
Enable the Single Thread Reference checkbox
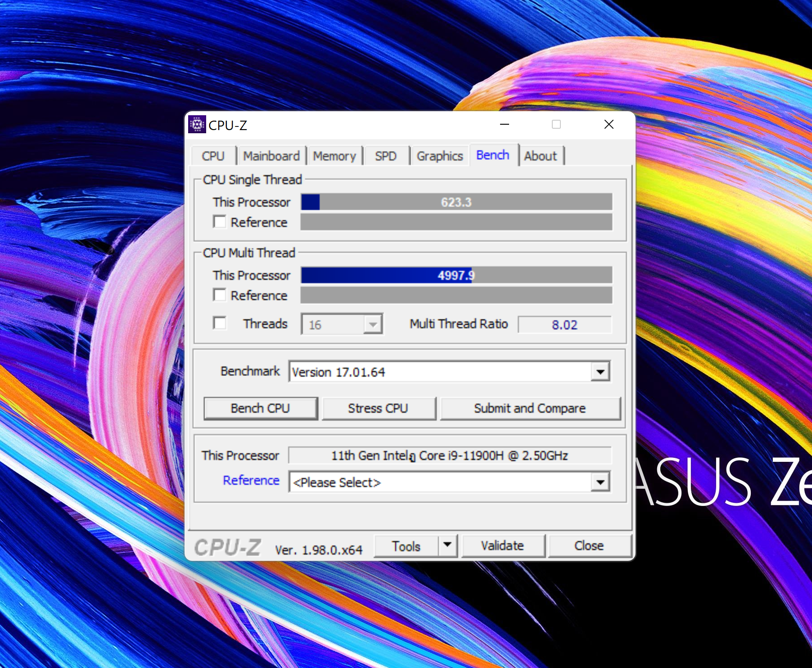click(x=219, y=221)
